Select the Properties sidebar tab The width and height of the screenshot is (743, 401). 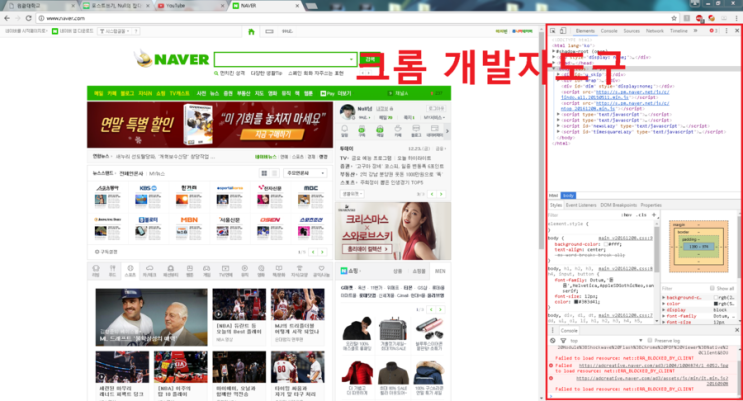(651, 205)
